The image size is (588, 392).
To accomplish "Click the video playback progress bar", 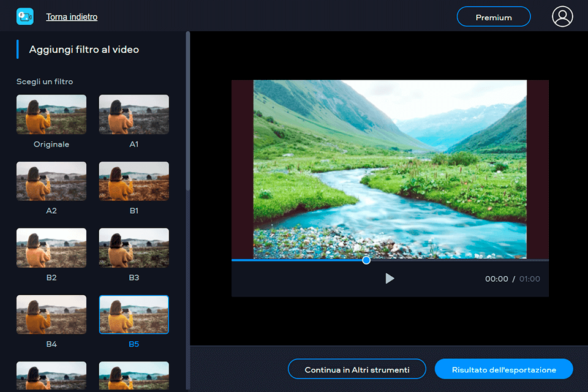I will click(x=429, y=260).
